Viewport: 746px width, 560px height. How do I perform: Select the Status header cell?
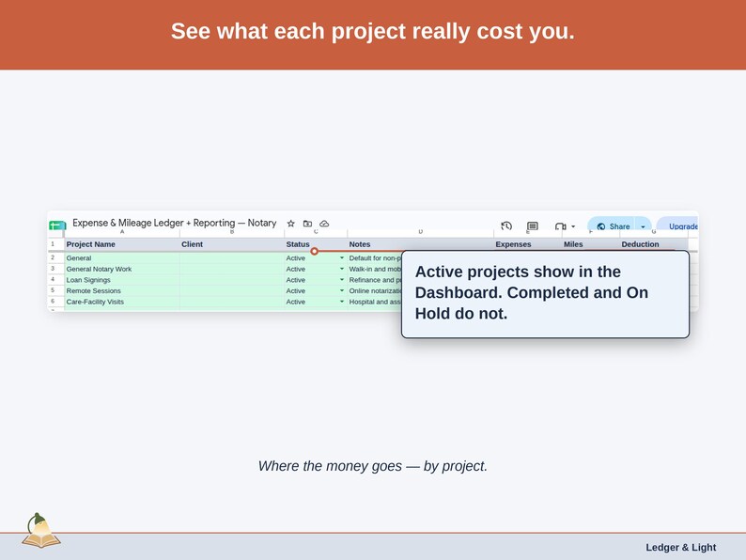pos(316,244)
